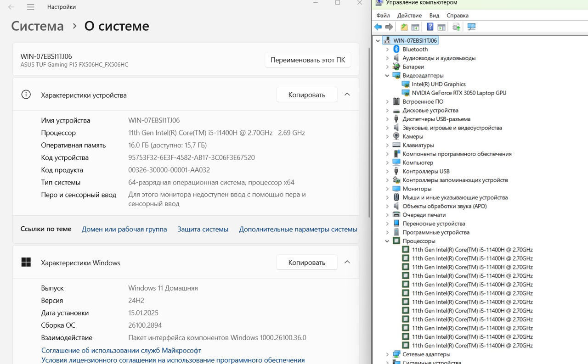Open the Settings hamburger navigation menu
Screen dimensions: 588x364
tap(30, 7)
